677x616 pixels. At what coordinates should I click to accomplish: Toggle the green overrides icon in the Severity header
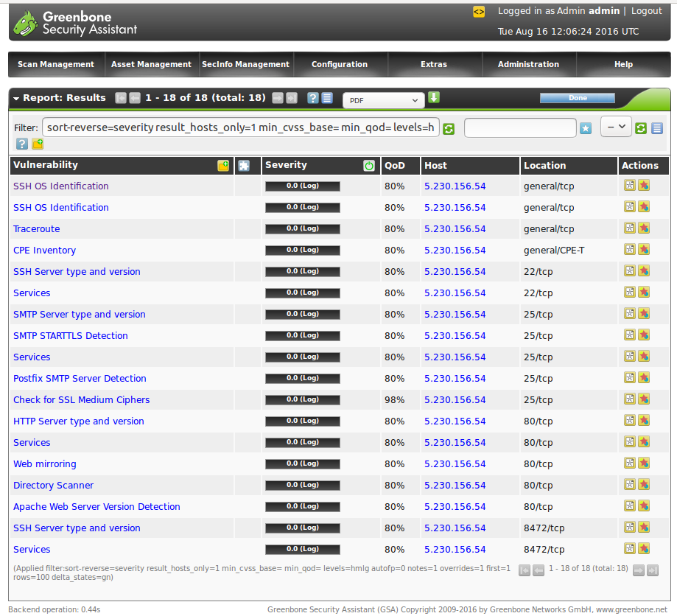pyautogui.click(x=369, y=166)
